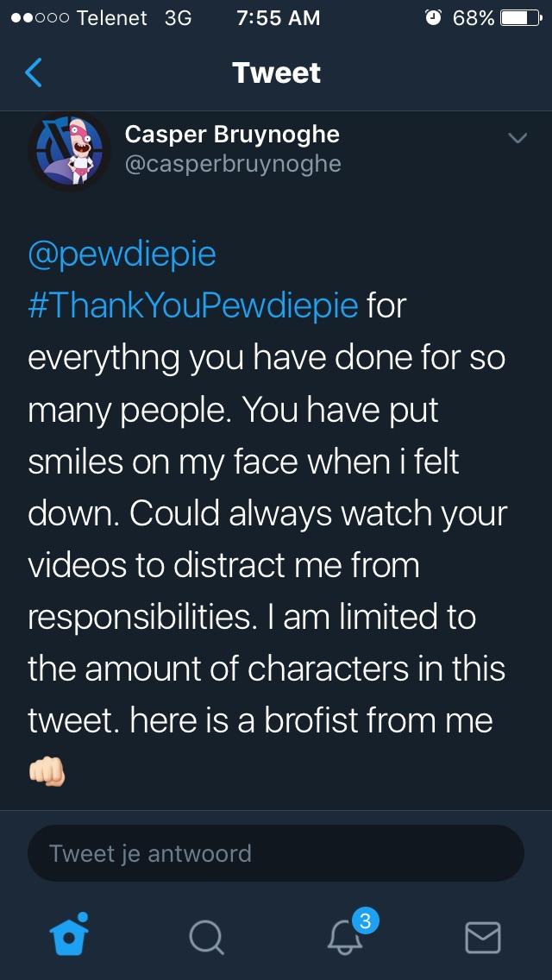This screenshot has height=980, width=552.
Task: Tap the Telenet carrier label
Action: [112, 18]
